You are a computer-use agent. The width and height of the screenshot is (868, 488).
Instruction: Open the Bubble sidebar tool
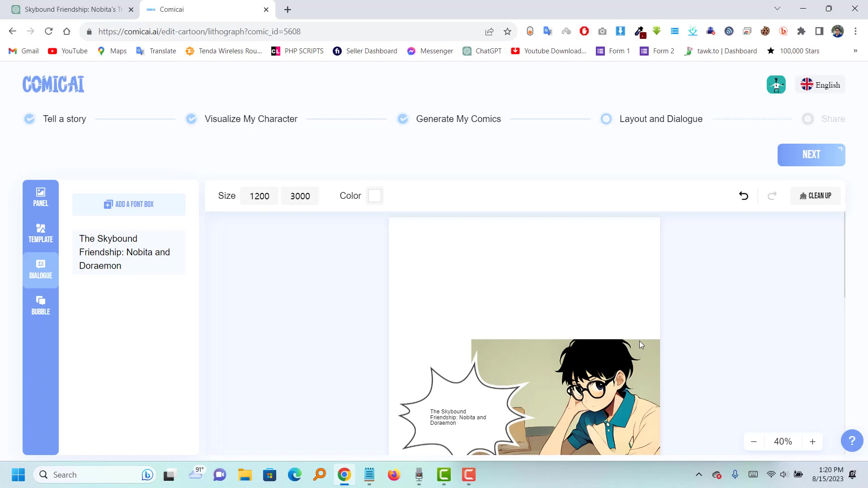click(40, 306)
